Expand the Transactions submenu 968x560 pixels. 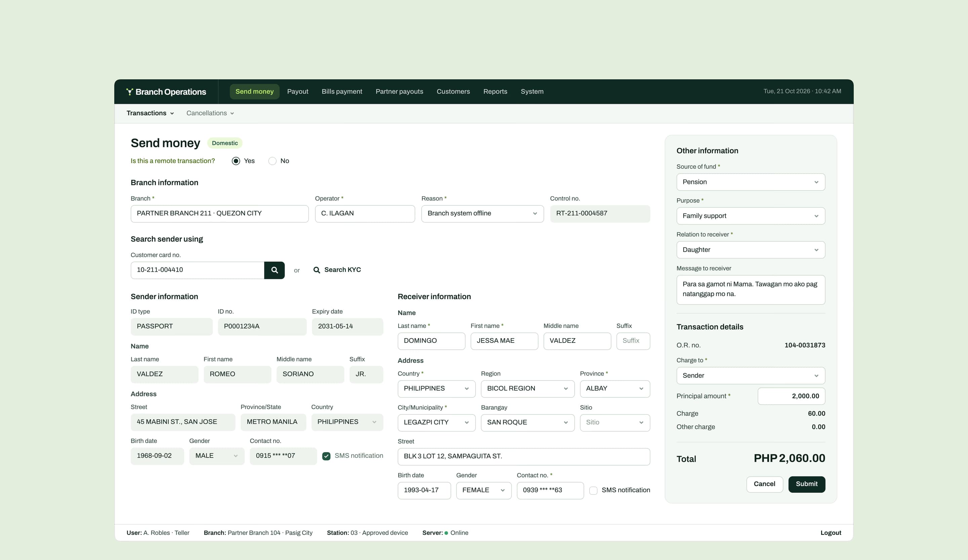tap(150, 113)
